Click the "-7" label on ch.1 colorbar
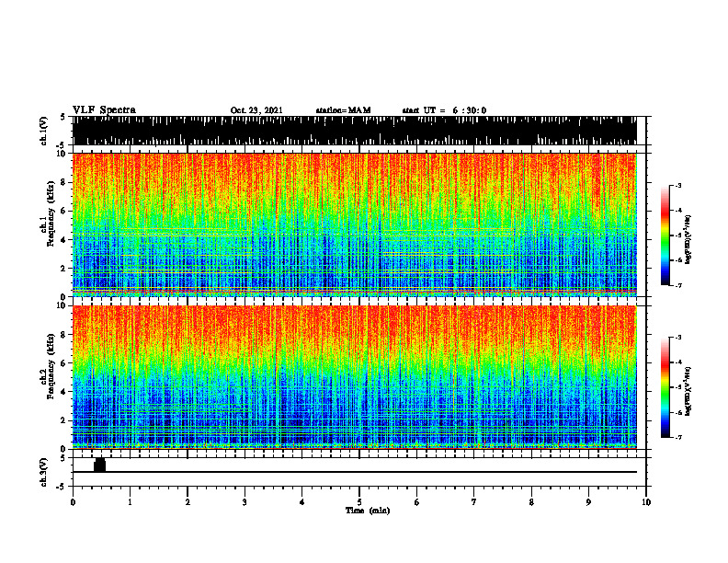 coord(677,285)
